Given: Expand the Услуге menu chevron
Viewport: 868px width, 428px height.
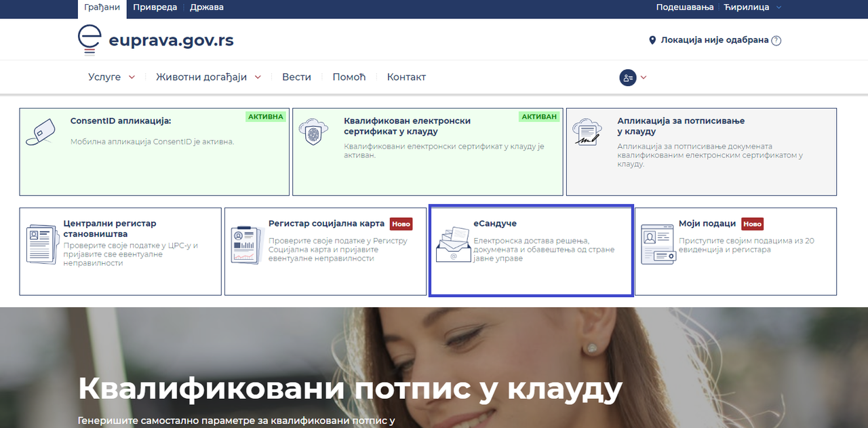Looking at the screenshot, I should (x=132, y=77).
